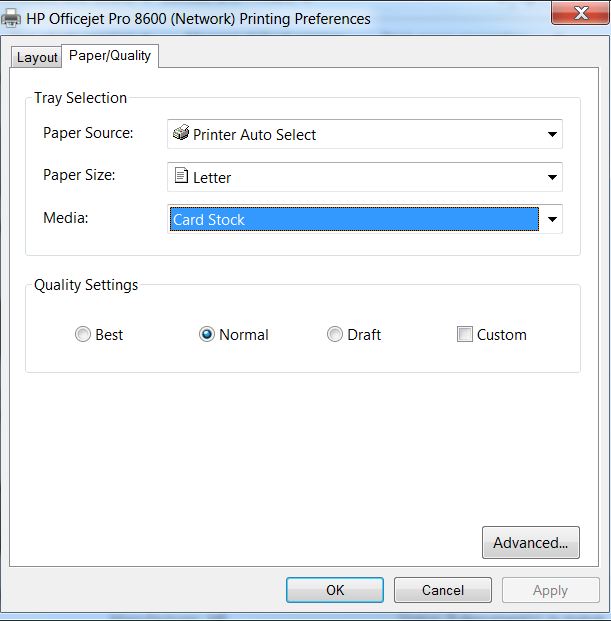Open the Paper Size dropdown arrow
The image size is (611, 621).
tap(552, 177)
